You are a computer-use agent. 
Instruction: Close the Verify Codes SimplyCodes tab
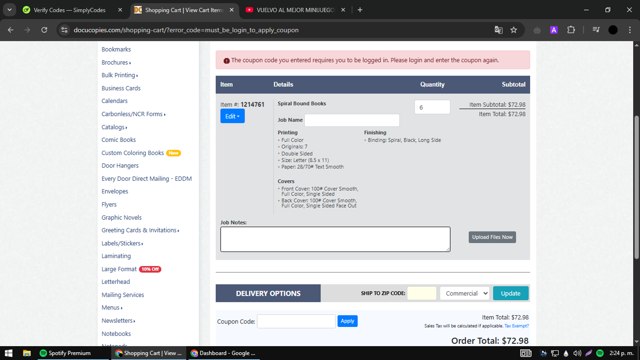(x=120, y=10)
